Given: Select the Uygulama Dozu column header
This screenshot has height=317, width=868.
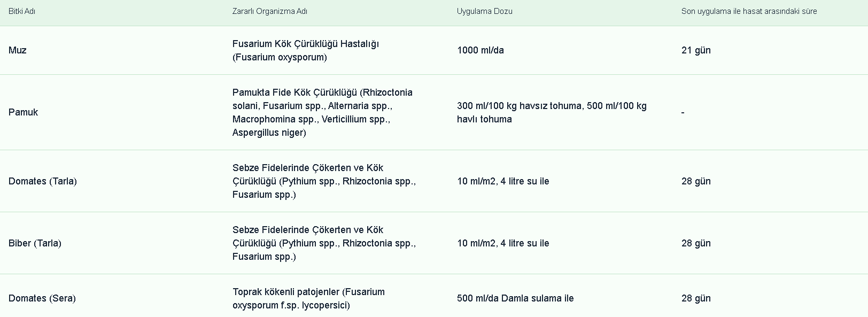Looking at the screenshot, I should click(x=484, y=11).
